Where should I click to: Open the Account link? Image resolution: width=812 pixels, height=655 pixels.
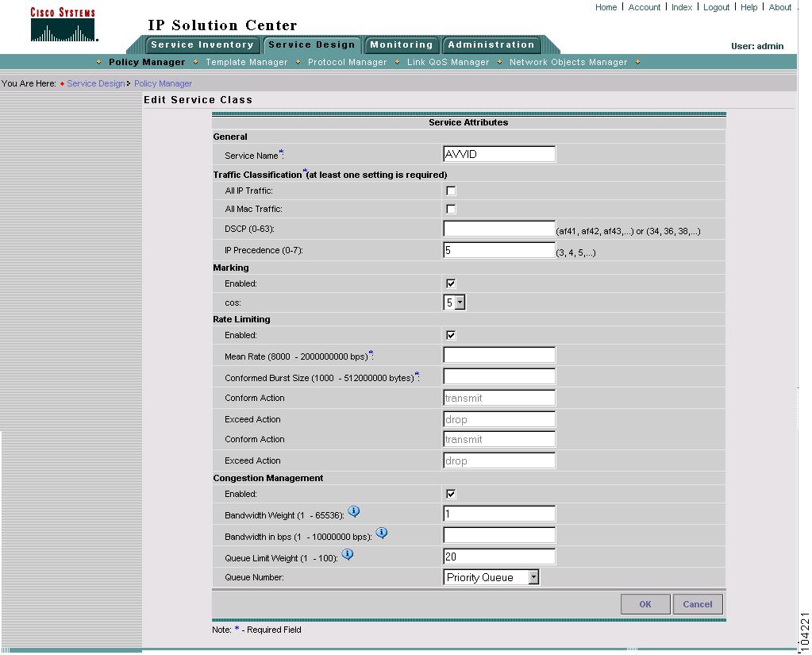(645, 7)
